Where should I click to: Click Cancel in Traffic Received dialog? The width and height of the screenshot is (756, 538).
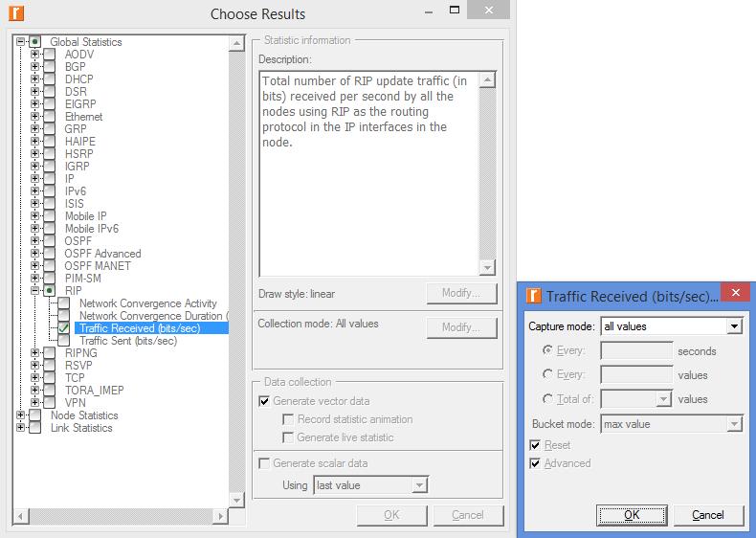tap(708, 515)
